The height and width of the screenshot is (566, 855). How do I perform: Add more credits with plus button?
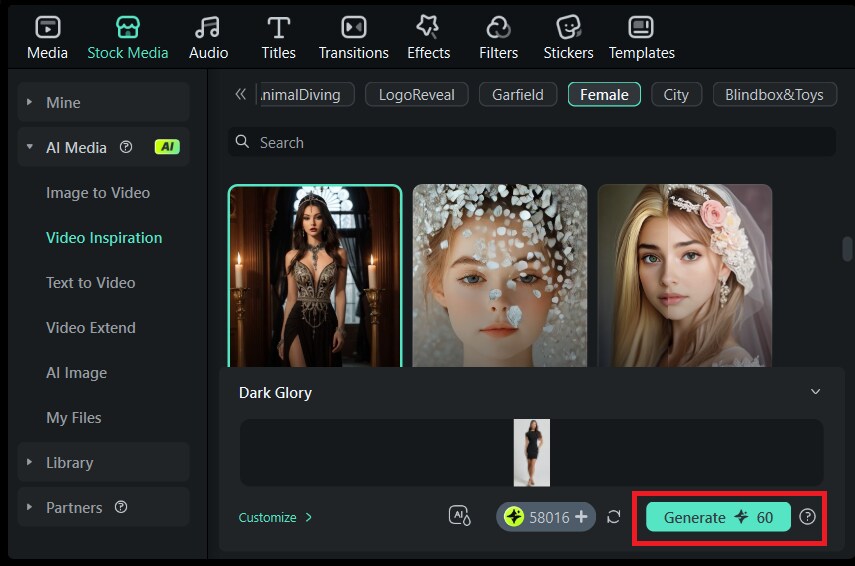581,516
